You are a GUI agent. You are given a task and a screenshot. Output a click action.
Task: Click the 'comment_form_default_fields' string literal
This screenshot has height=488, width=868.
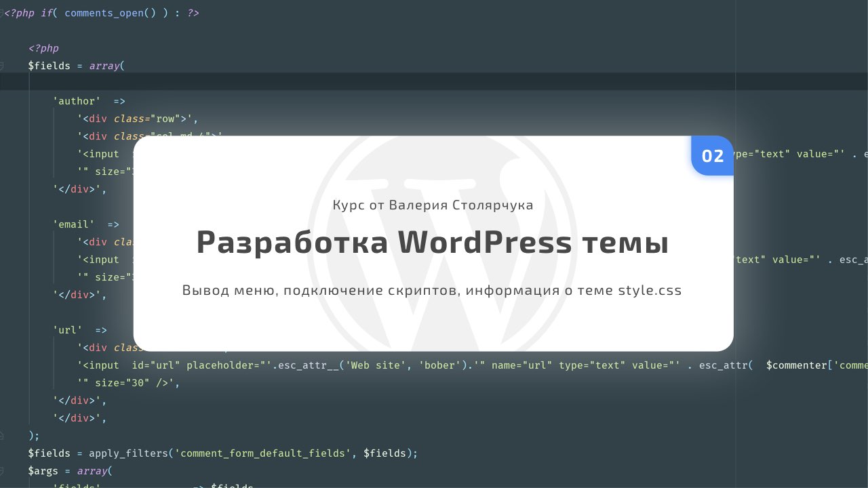[x=263, y=453]
